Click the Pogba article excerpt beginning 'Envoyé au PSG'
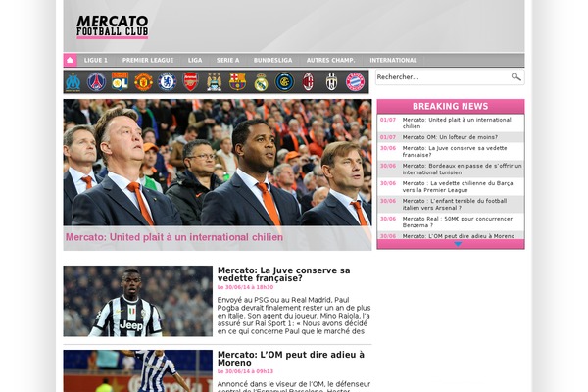Screen dimensions: 588x392 tap(294, 316)
